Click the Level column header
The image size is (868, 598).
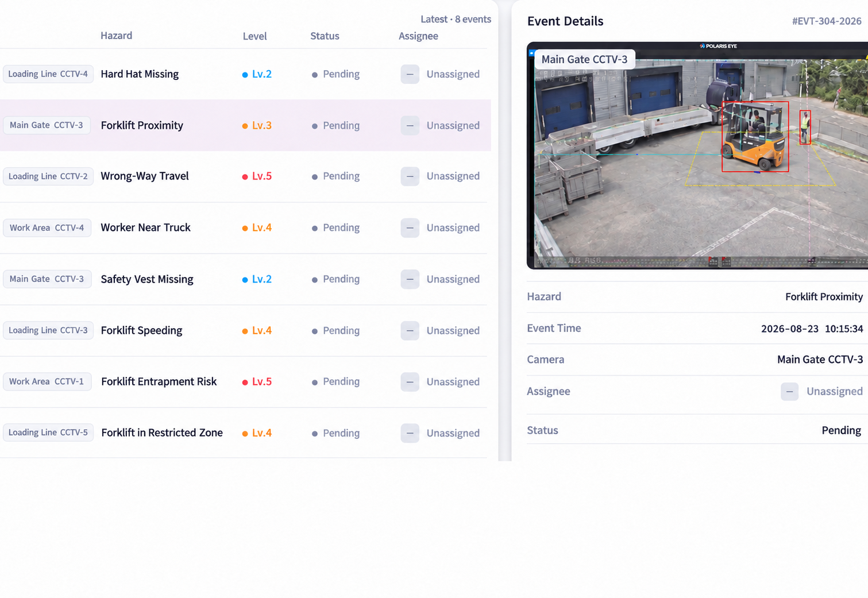point(254,36)
